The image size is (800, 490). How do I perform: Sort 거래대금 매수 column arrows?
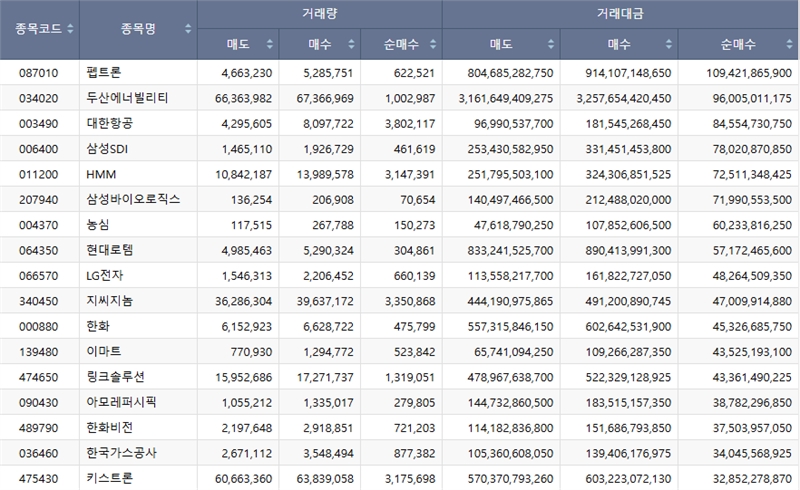pyautogui.click(x=668, y=44)
